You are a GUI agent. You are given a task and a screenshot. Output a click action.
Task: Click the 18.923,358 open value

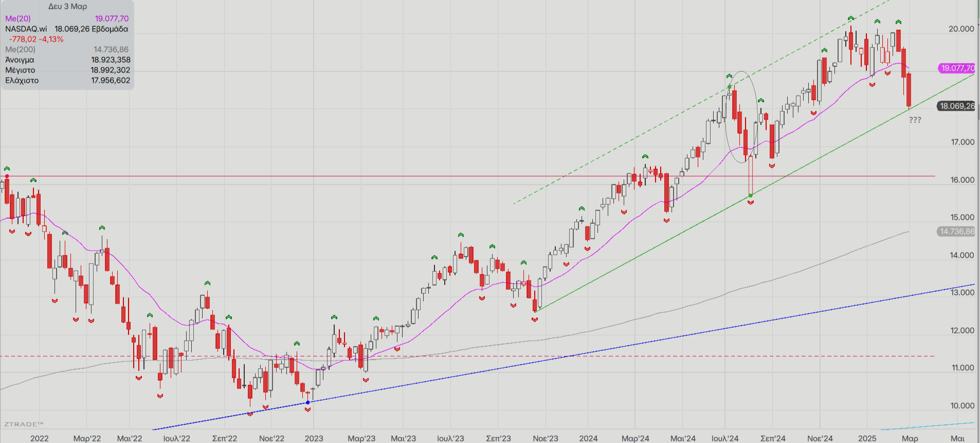pos(111,60)
